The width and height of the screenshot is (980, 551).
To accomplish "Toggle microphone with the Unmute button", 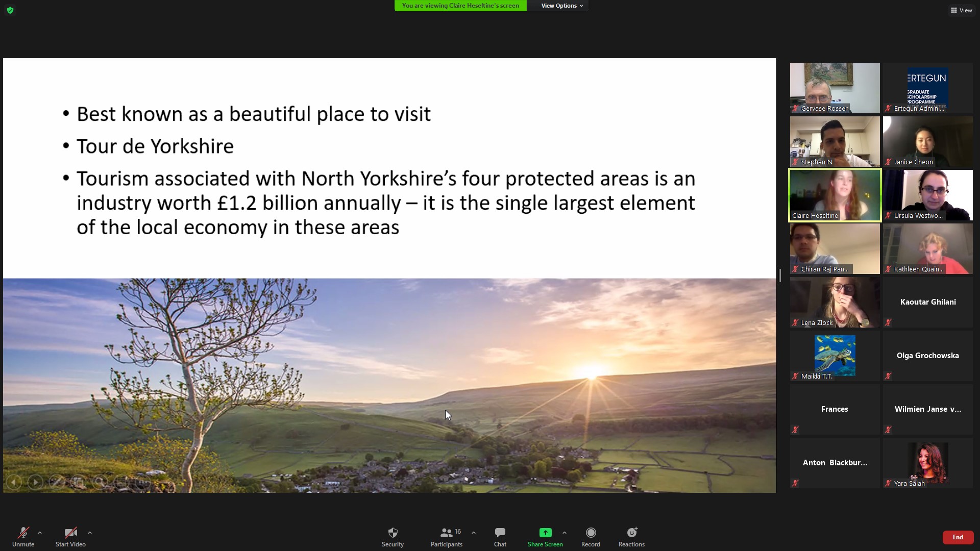I will [x=23, y=537].
